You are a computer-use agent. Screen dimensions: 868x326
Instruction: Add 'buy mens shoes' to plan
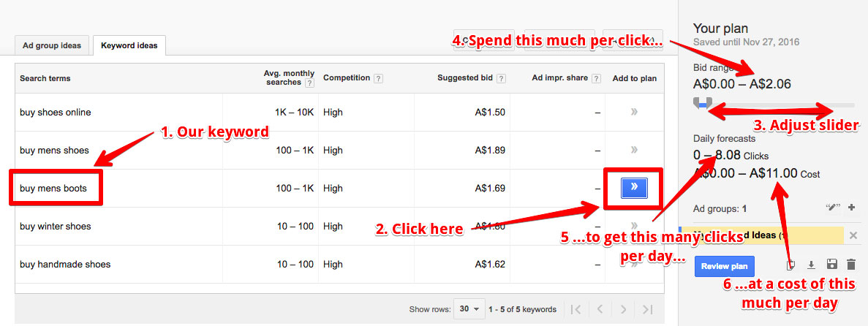(634, 150)
